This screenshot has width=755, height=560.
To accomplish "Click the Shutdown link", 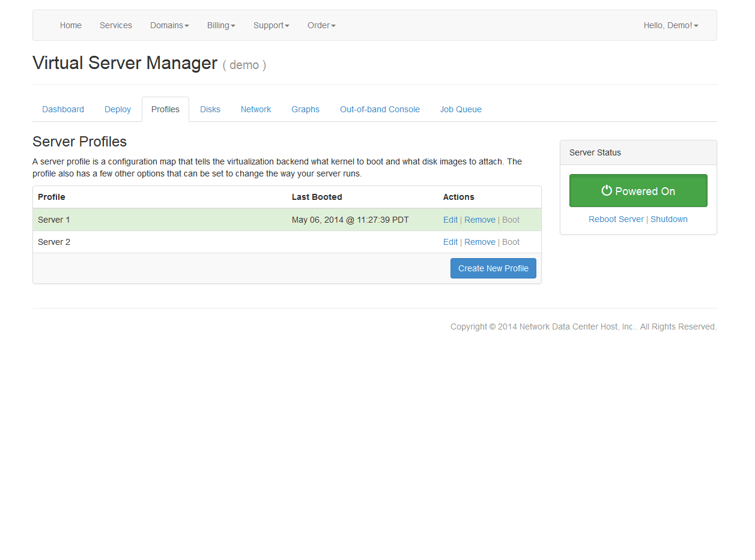I will (669, 219).
